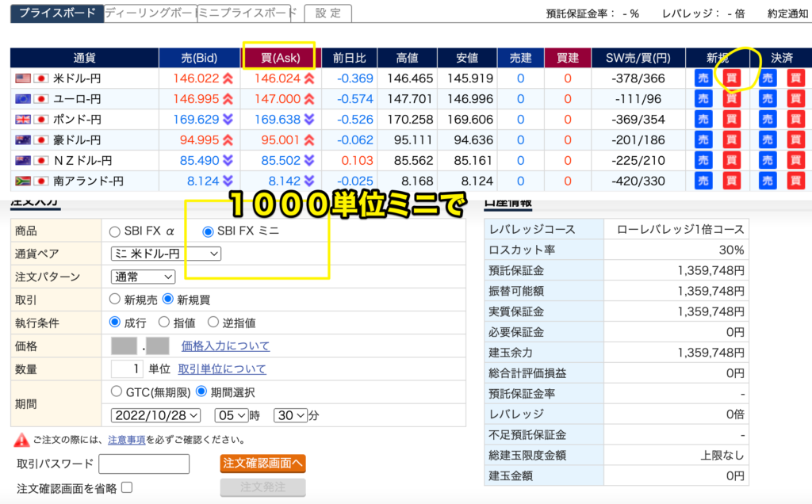Screen dimensions: 812x504
Task: Click the price integer part field
Action: point(124,346)
